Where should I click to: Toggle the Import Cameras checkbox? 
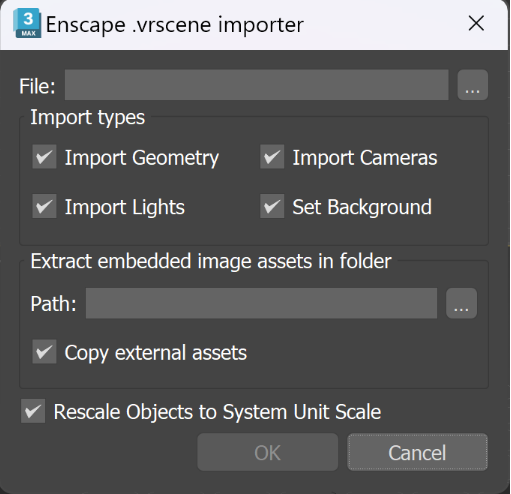pyautogui.click(x=272, y=157)
